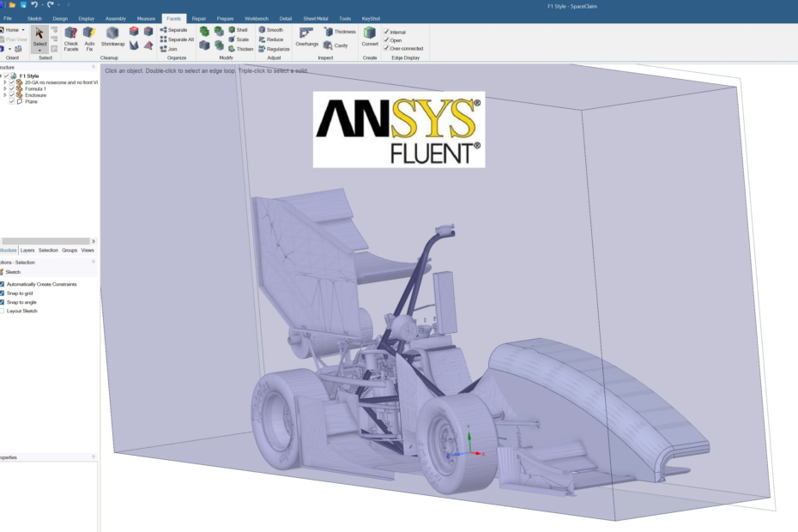
Task: Click the Convert tool in the Create group
Action: [x=370, y=37]
